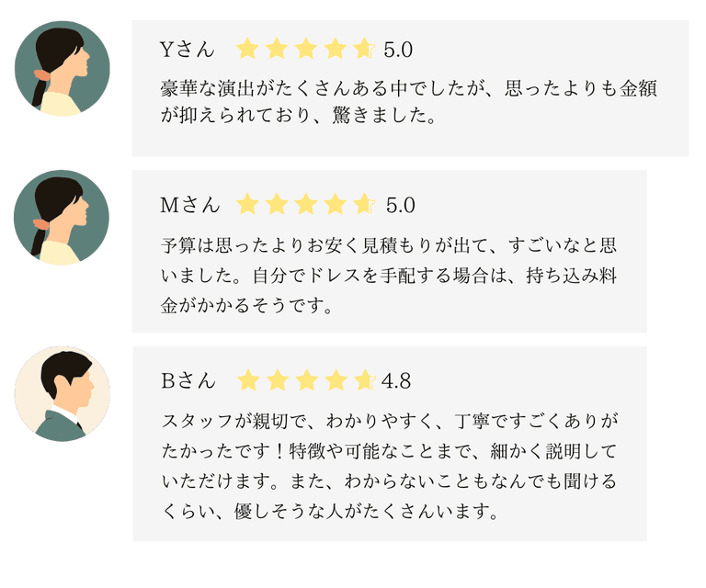The width and height of the screenshot is (706, 588).
Task: Select Mさん's review text about 予算
Action: tap(389, 275)
